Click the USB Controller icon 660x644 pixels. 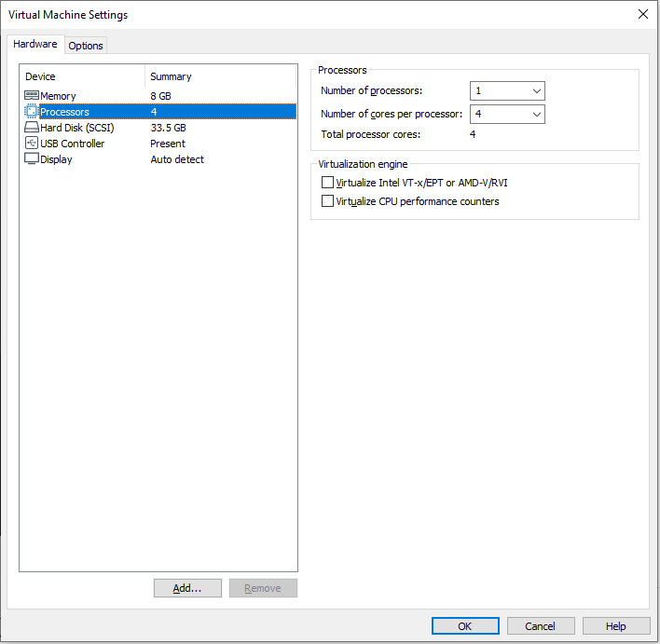click(x=32, y=144)
